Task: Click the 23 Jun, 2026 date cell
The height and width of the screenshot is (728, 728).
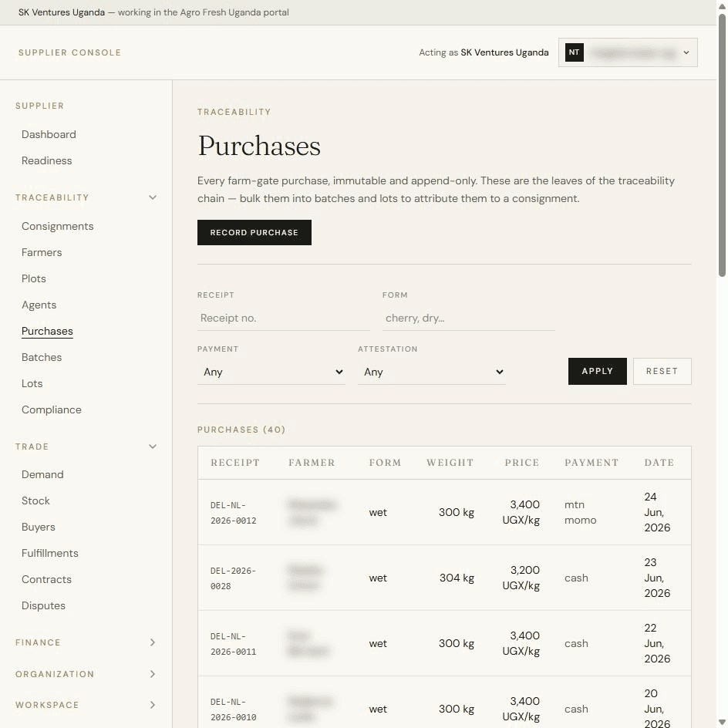Action: click(x=657, y=578)
